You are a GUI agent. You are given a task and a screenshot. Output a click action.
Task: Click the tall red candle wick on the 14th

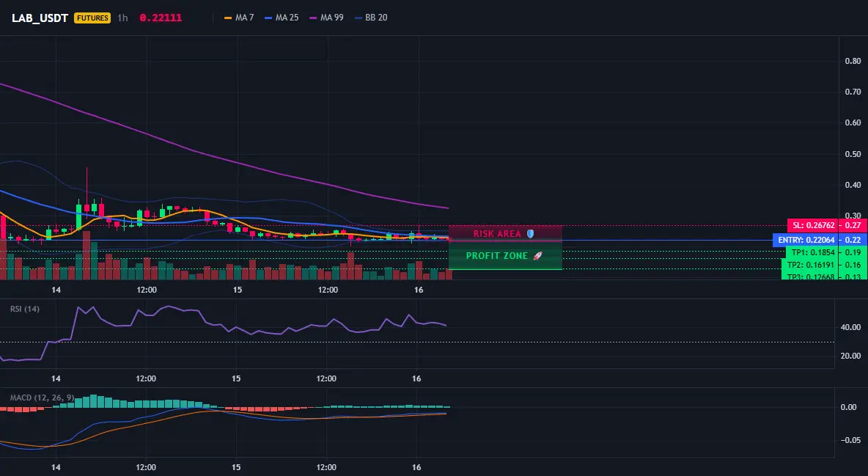87,186
